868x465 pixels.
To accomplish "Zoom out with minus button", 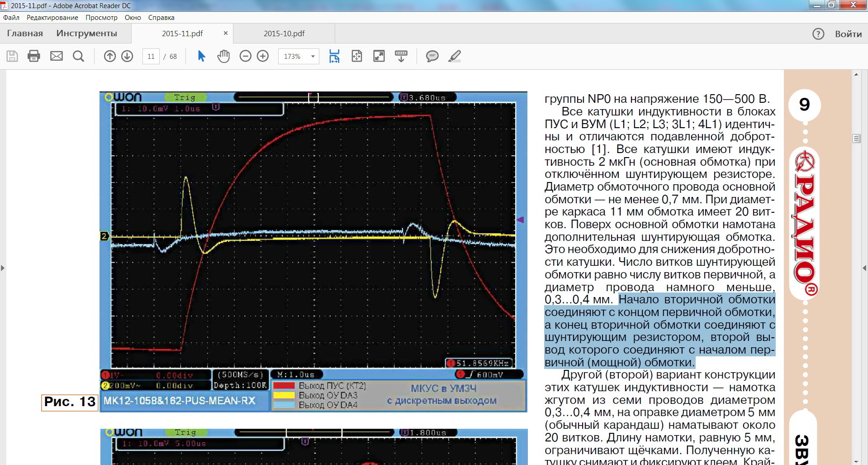I will (246, 56).
